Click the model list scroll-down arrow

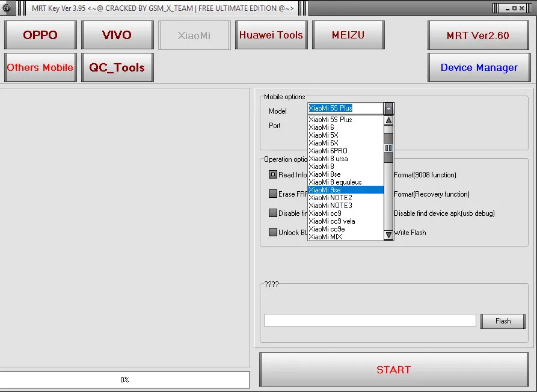pyautogui.click(x=388, y=235)
